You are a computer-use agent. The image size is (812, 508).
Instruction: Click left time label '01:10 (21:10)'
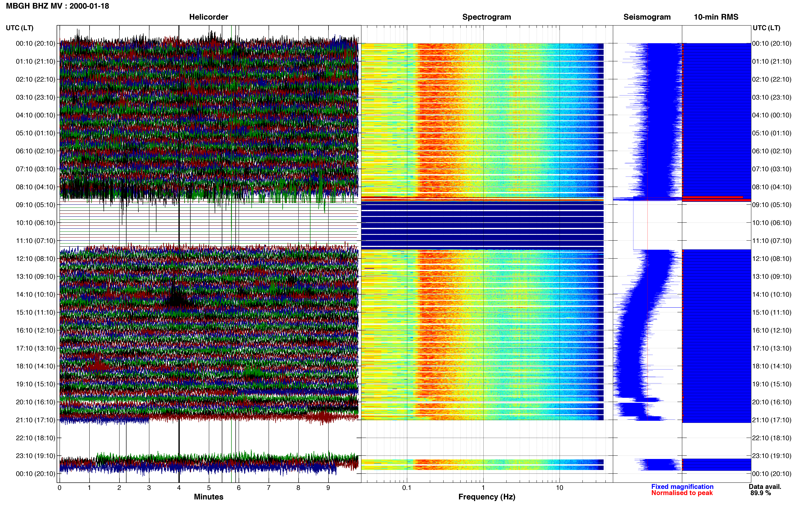coord(36,61)
